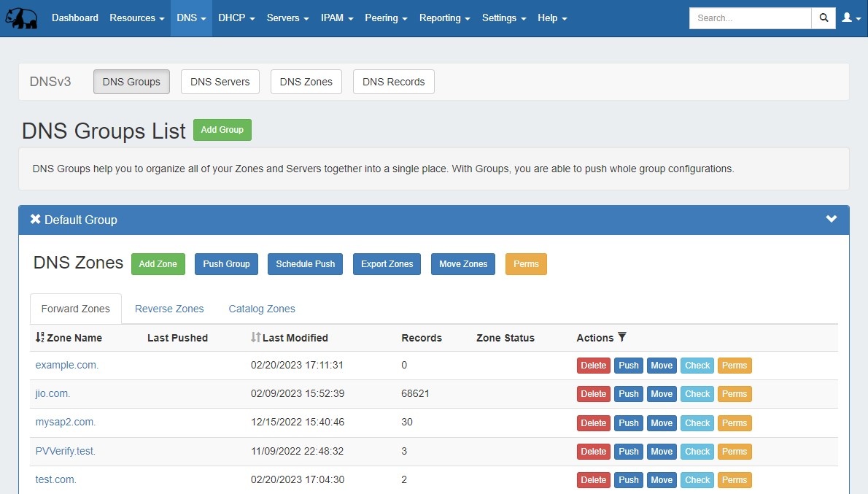Image resolution: width=868 pixels, height=494 pixels.
Task: Open group Perms next to Move Zones
Action: point(526,264)
